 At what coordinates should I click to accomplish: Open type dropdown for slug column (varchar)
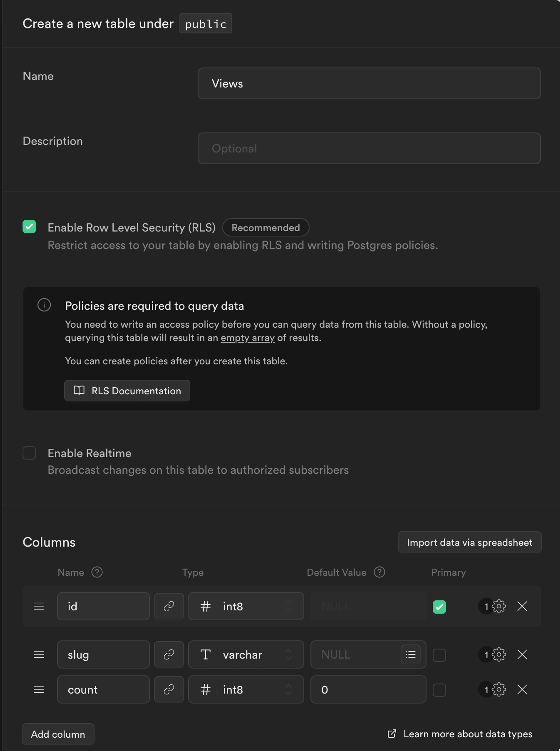click(246, 654)
